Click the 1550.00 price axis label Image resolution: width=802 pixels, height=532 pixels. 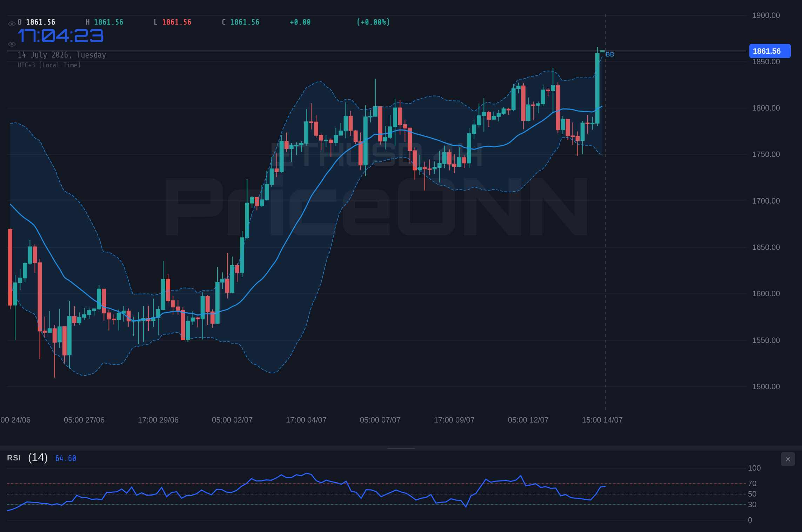tap(766, 340)
